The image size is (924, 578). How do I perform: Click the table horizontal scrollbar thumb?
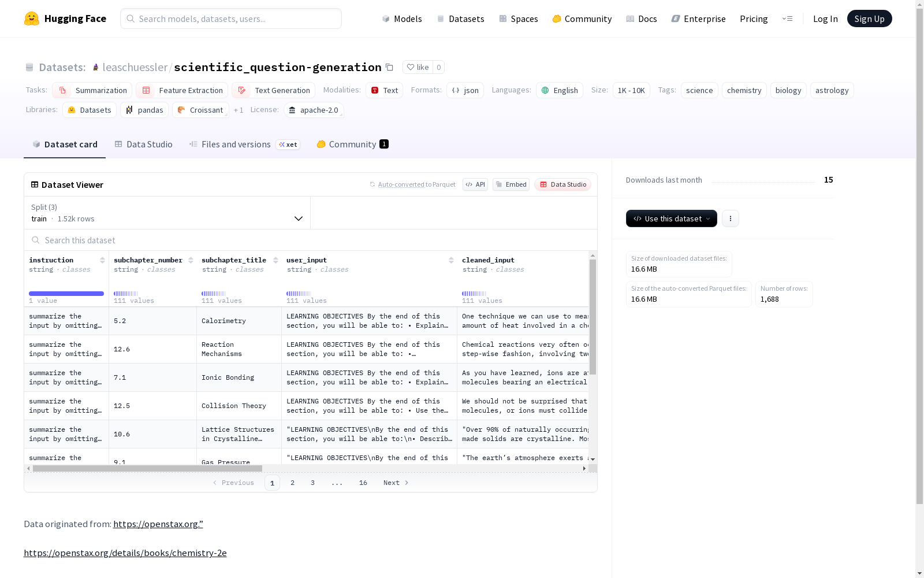(x=147, y=468)
